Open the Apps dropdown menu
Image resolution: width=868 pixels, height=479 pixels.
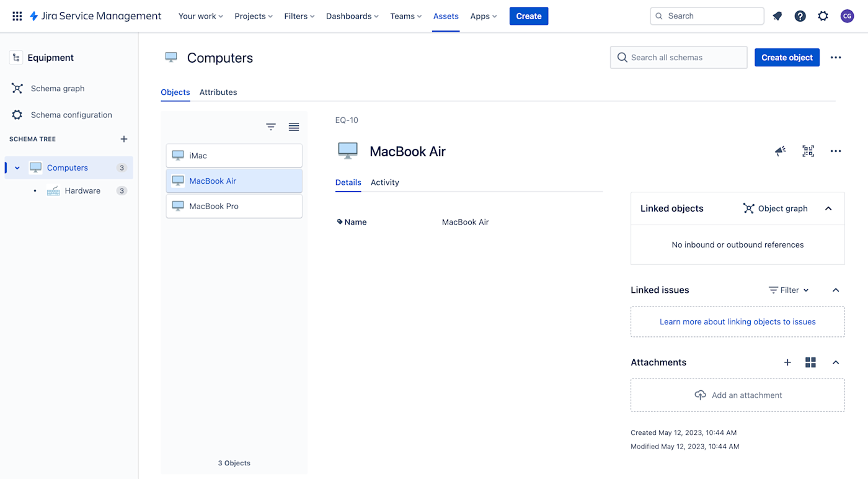[x=484, y=16]
